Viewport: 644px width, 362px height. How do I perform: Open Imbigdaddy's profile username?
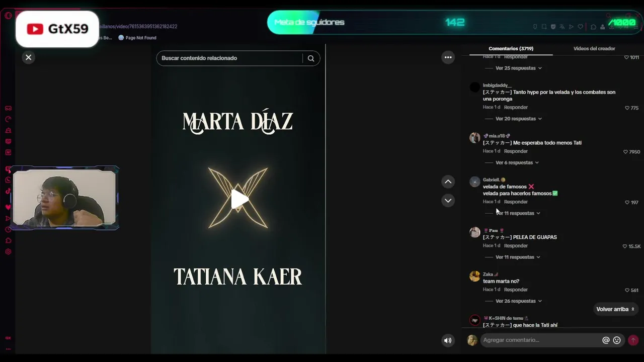point(497,85)
